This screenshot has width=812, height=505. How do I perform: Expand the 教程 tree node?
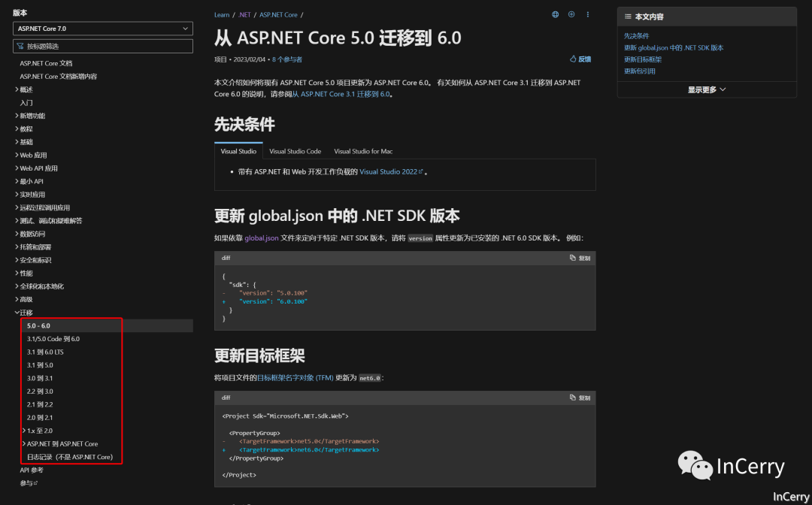tap(17, 129)
